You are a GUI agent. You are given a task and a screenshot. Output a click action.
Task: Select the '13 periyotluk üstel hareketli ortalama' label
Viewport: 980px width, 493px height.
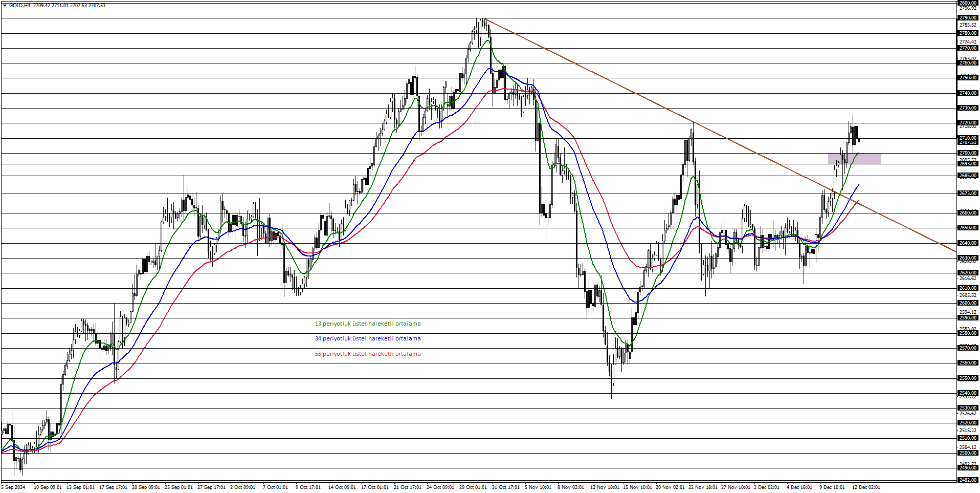[x=368, y=324]
